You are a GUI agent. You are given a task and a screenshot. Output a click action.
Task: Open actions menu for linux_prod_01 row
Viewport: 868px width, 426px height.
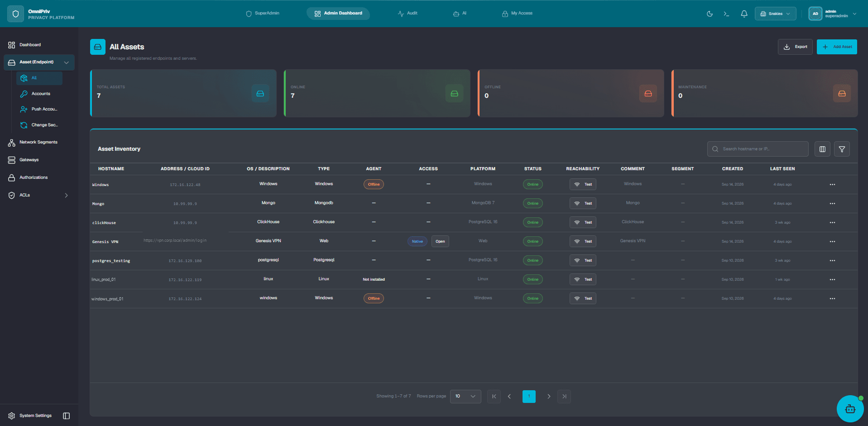(832, 280)
